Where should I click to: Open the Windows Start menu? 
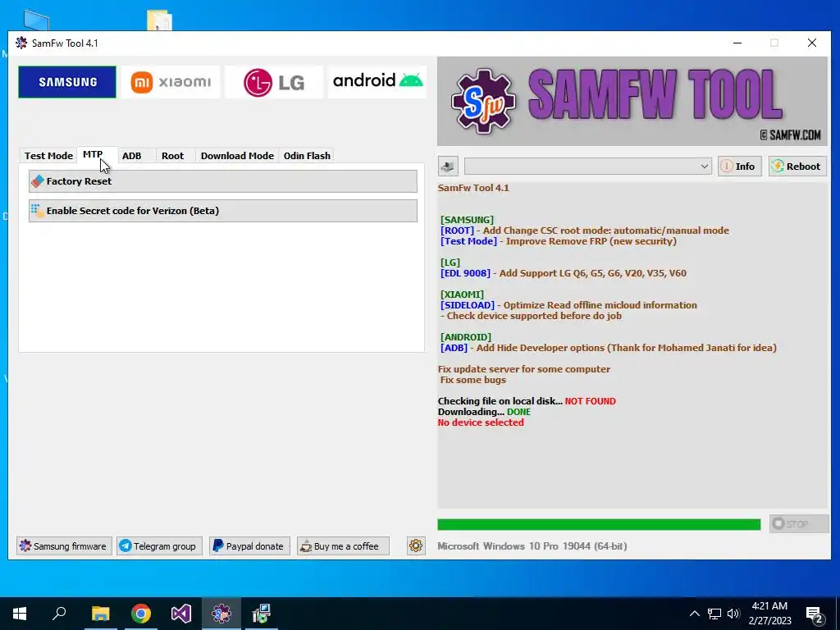point(20,614)
